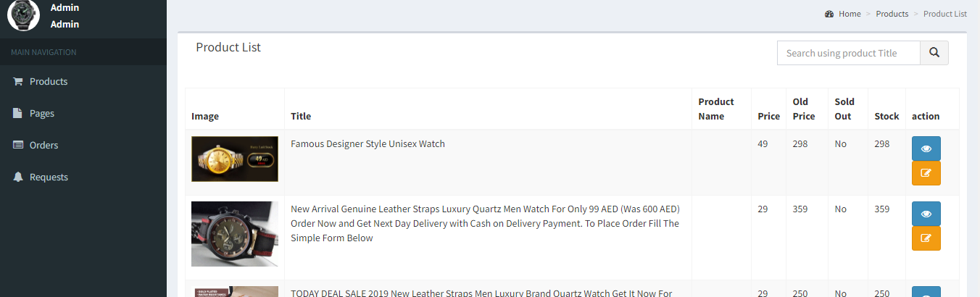Viewport: 980px width, 297px height.
Task: Click the shopping cart Products icon
Action: [x=18, y=82]
